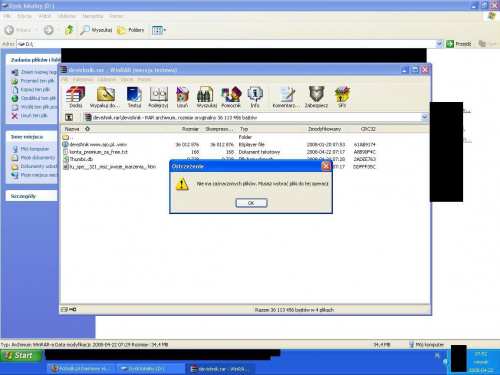Open Moje dokumenty link

coord(38,158)
